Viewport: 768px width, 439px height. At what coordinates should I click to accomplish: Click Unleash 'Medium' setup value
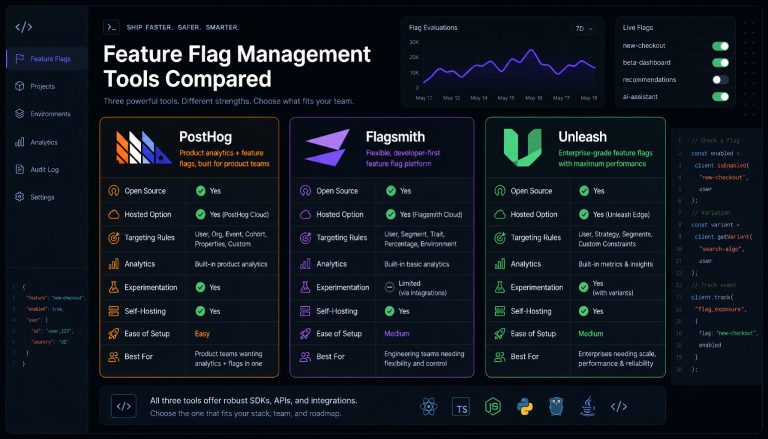coord(591,334)
